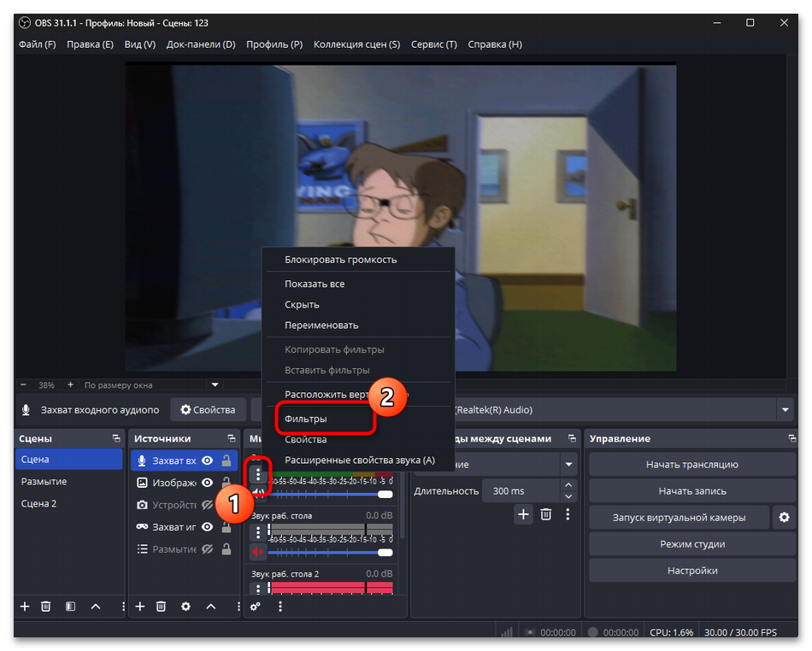Open advanced audio properties gears icon
Screen dimensions: 812x651
(256, 606)
